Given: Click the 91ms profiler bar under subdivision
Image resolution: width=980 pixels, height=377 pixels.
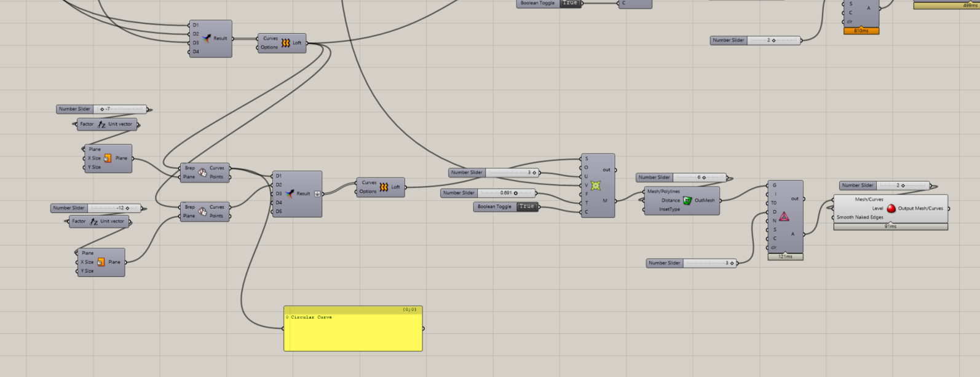Looking at the screenshot, I should [890, 227].
